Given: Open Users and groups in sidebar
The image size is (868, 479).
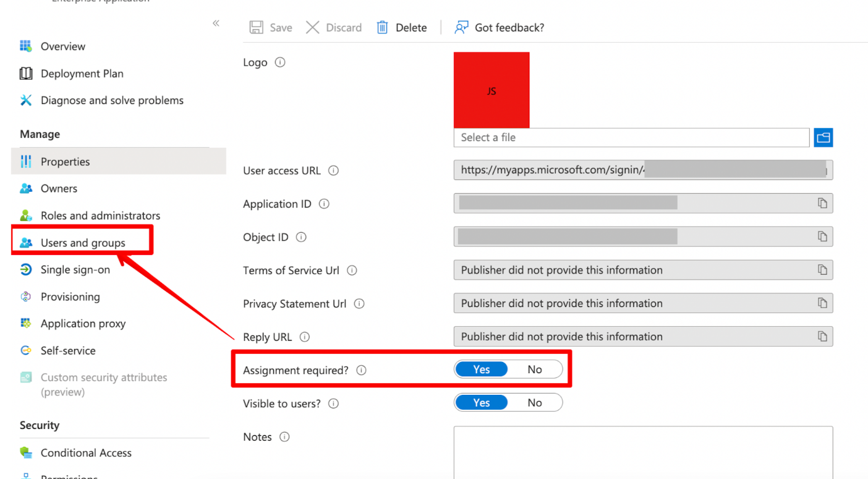Looking at the screenshot, I should 83,243.
